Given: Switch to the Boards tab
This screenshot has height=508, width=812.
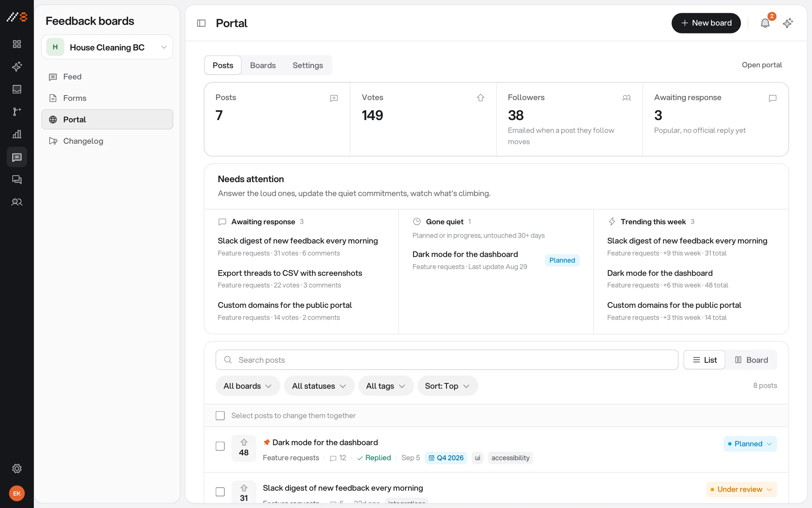Looking at the screenshot, I should [x=263, y=65].
